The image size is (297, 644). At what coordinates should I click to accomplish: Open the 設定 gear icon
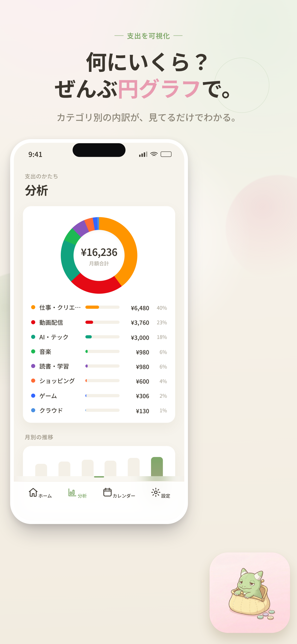click(x=156, y=492)
